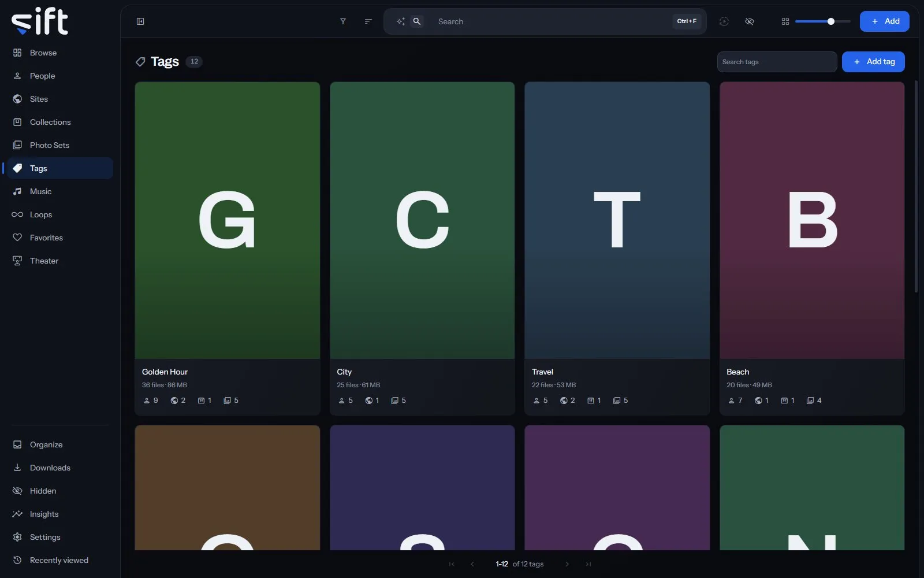Click the Loops infinity icon
Image resolution: width=924 pixels, height=578 pixels.
(17, 214)
